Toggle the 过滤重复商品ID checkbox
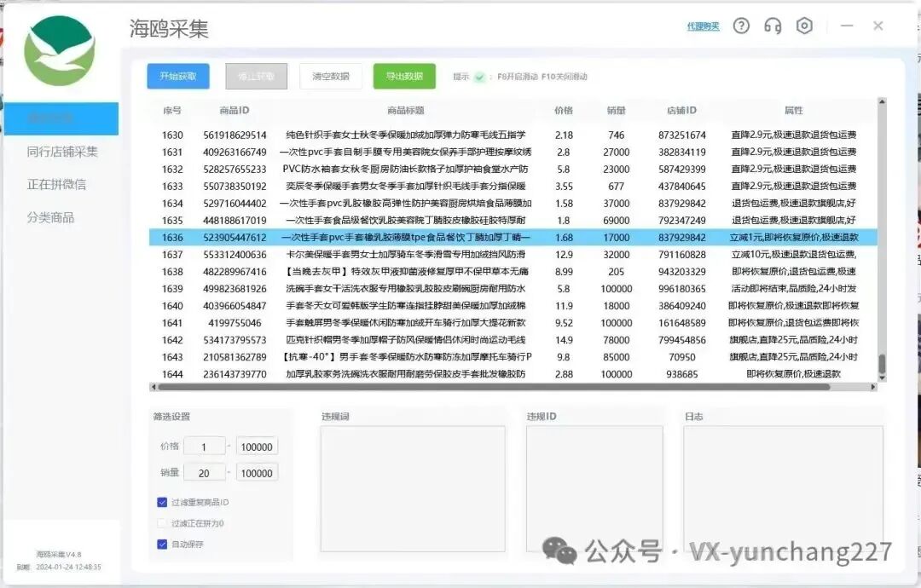Image resolution: width=921 pixels, height=588 pixels. [x=162, y=502]
